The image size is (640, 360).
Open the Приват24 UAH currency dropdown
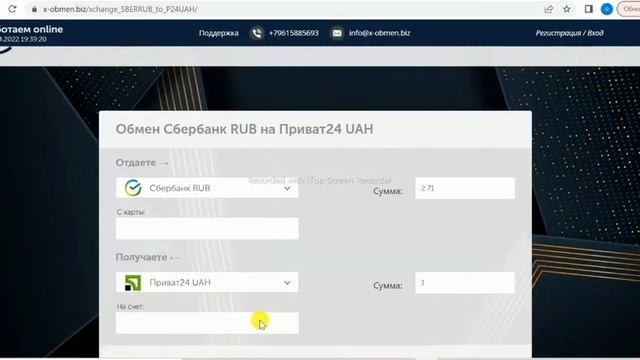coord(207,282)
